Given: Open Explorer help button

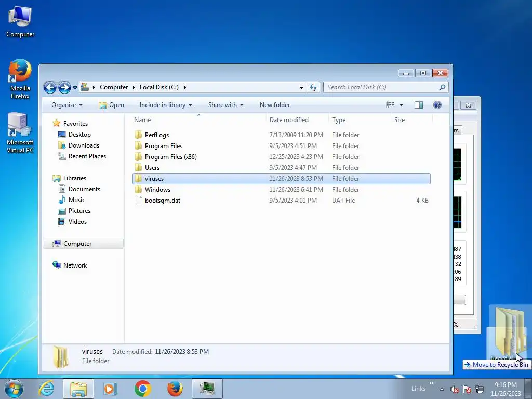Looking at the screenshot, I should [x=437, y=105].
